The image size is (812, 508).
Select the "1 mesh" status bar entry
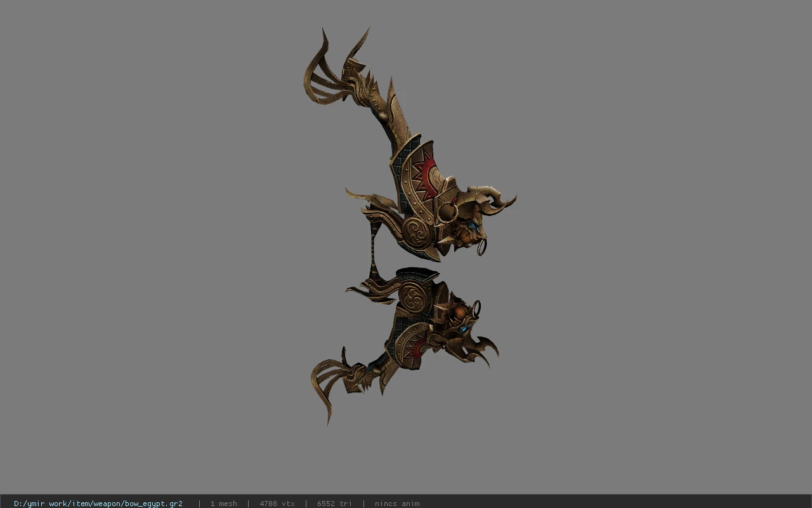pyautogui.click(x=223, y=504)
